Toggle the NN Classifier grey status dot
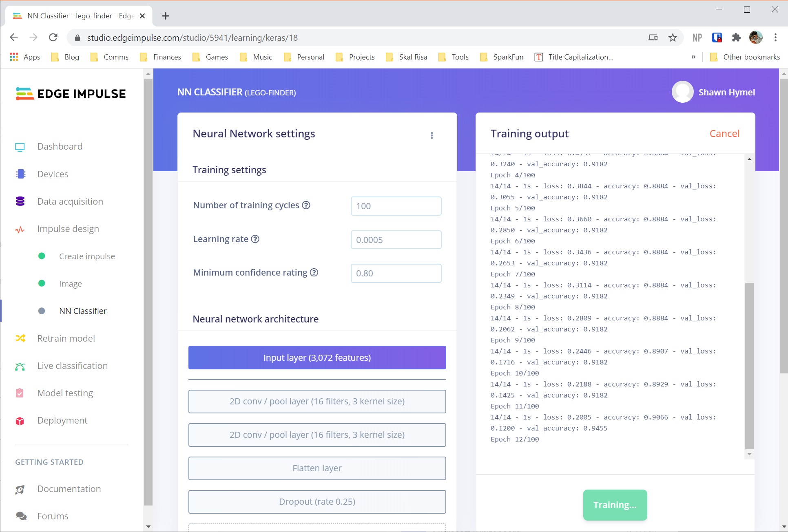Viewport: 788px width, 532px height. coord(41,311)
